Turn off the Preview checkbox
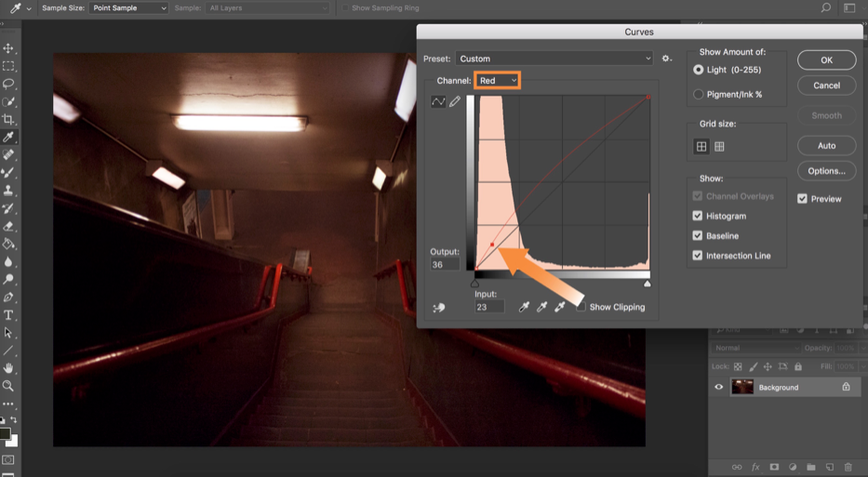The image size is (868, 477). coord(802,198)
